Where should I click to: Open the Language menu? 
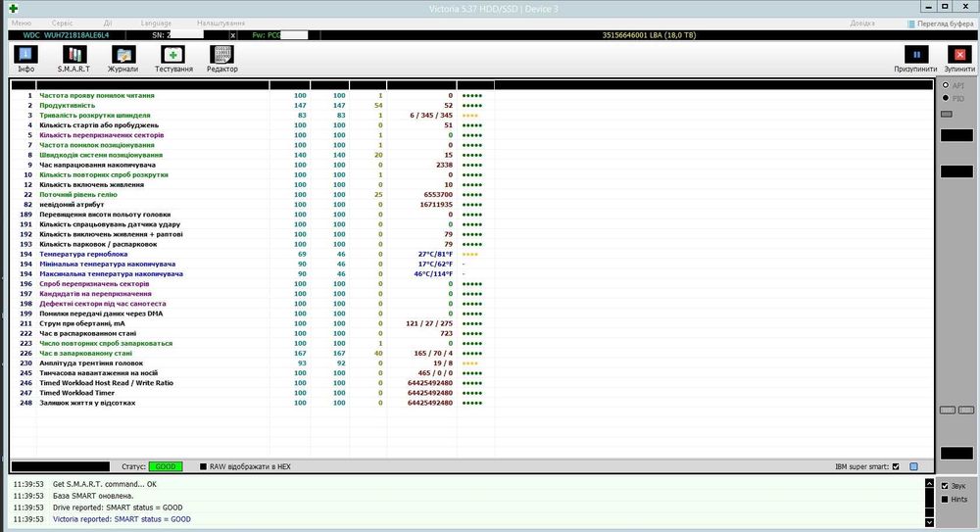[156, 24]
